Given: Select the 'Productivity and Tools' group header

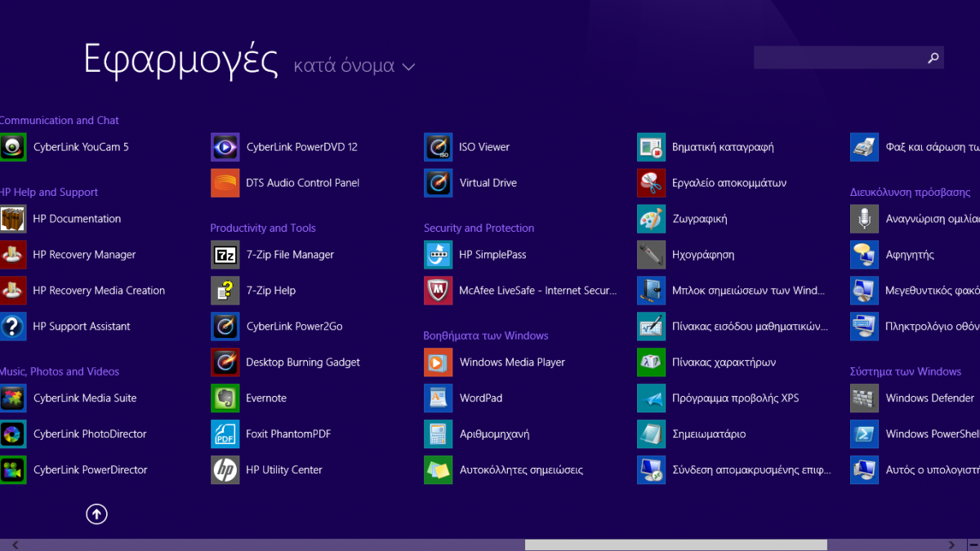Looking at the screenshot, I should (263, 228).
